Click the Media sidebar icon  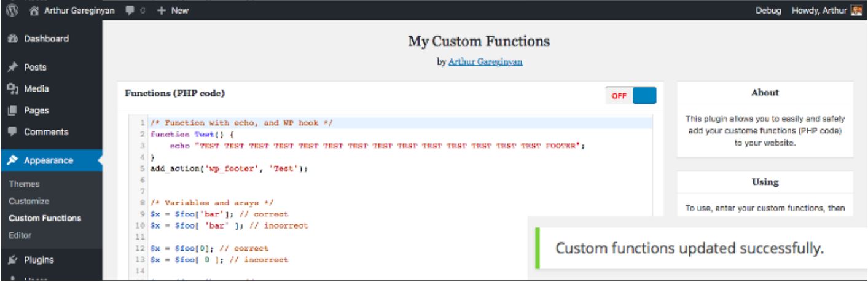click(x=12, y=88)
